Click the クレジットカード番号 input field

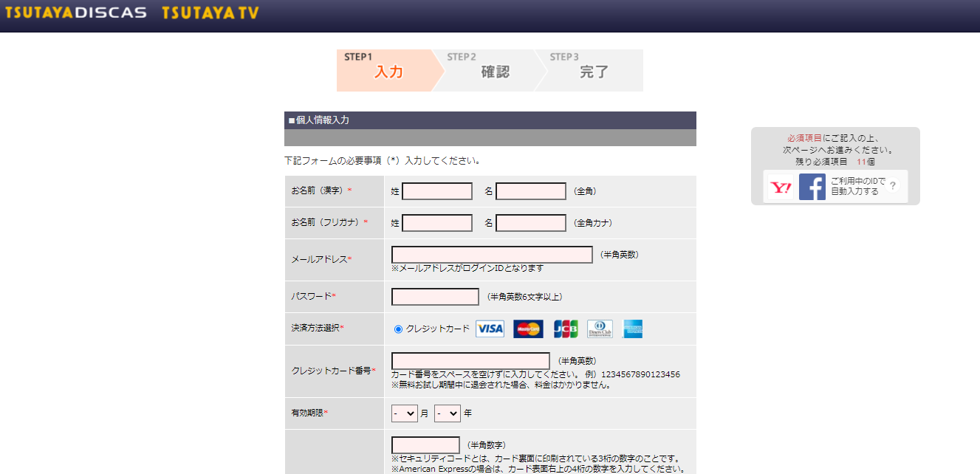470,361
